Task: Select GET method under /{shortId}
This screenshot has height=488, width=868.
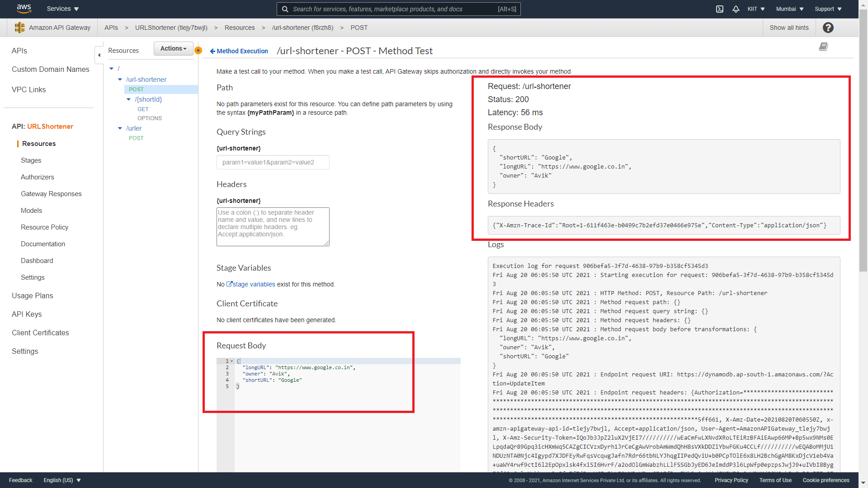Action: click(x=143, y=109)
